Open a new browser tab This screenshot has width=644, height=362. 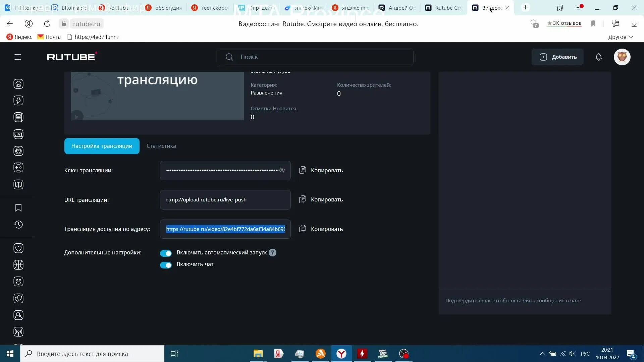(525, 7)
